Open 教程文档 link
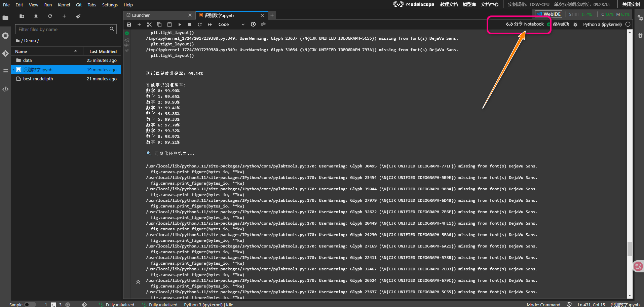Image resolution: width=644 pixels, height=307 pixels. (449, 4)
